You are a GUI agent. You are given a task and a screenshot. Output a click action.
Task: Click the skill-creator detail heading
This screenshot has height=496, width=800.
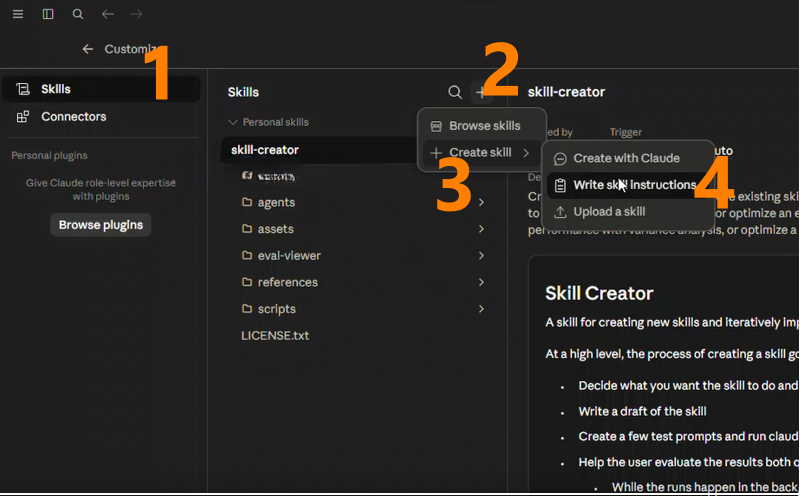click(566, 92)
